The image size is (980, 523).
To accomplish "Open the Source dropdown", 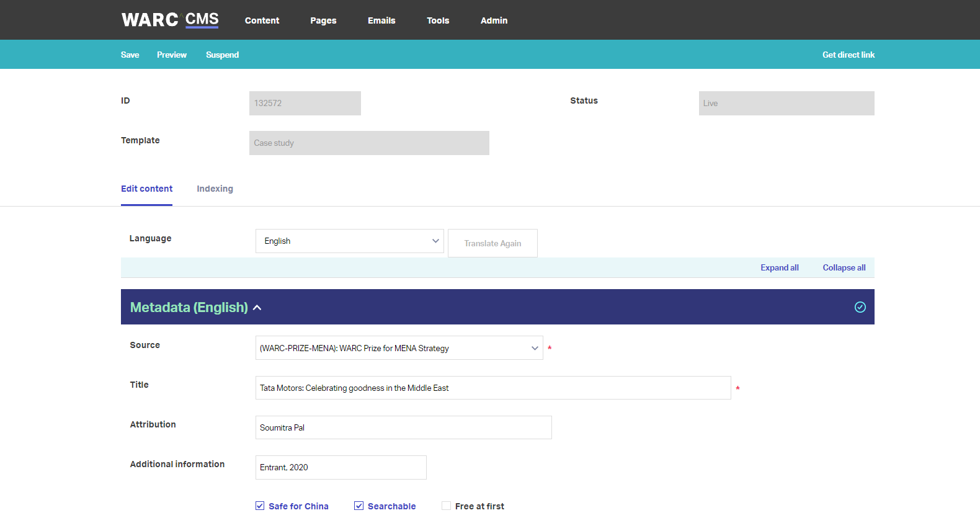I will [x=399, y=348].
